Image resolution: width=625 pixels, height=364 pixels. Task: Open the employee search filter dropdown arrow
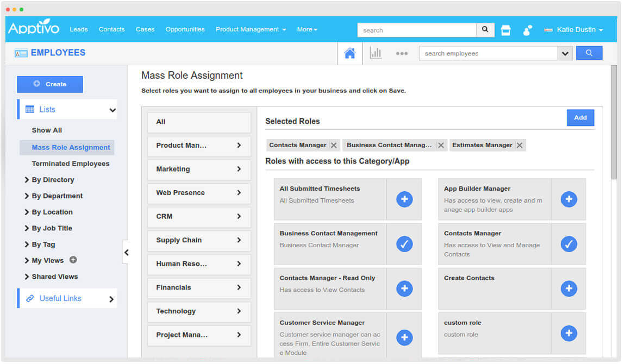[565, 53]
